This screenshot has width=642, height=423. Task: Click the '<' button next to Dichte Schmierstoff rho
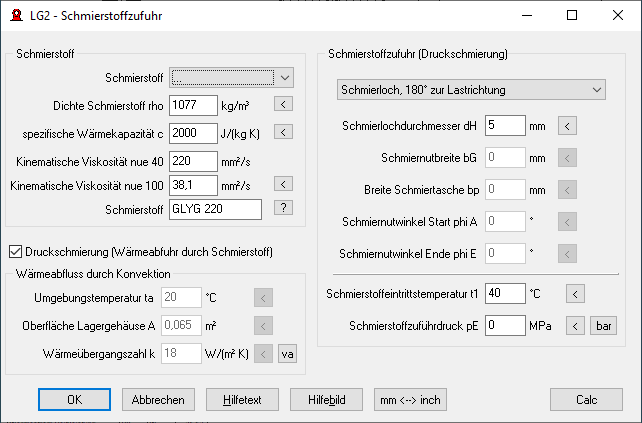click(x=283, y=104)
